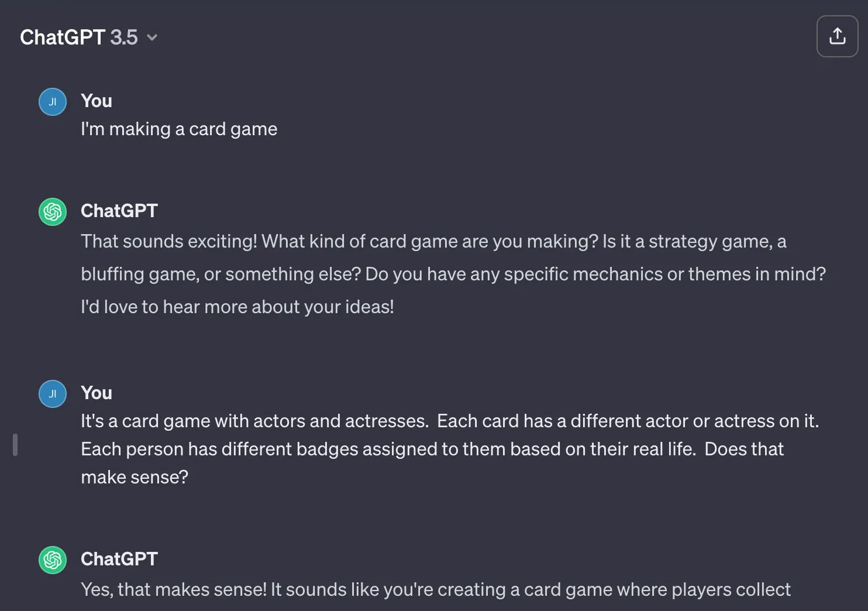Click "I'd love to hear more" line
This screenshot has height=611, width=868.
237,307
